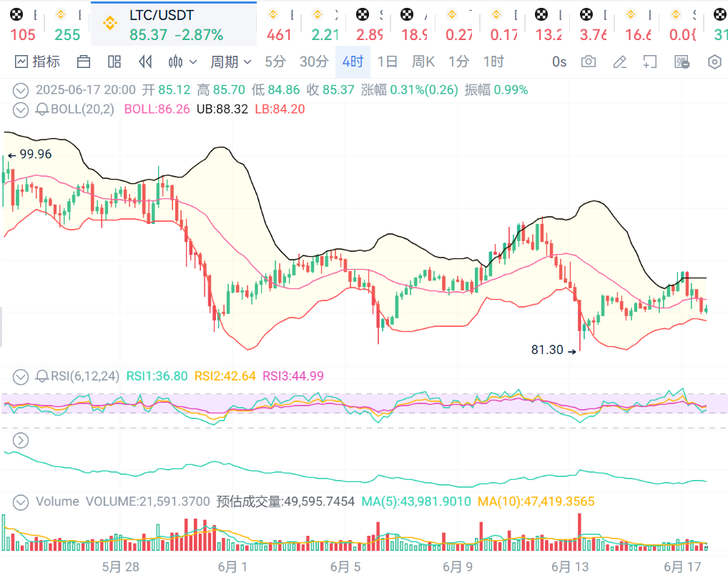Screen dimensions: 728x578
Task: Click the BOLL:86.26 value
Action: point(157,109)
